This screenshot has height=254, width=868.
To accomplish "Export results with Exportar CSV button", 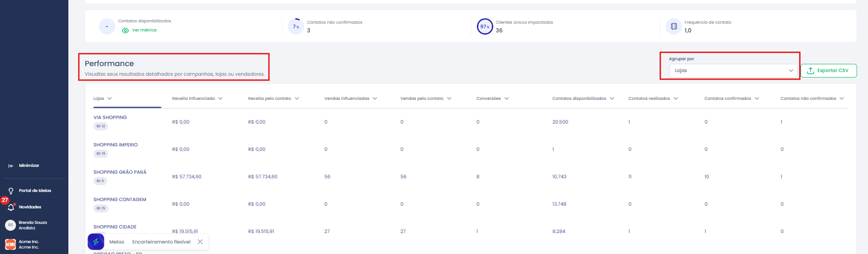I will pyautogui.click(x=828, y=71).
